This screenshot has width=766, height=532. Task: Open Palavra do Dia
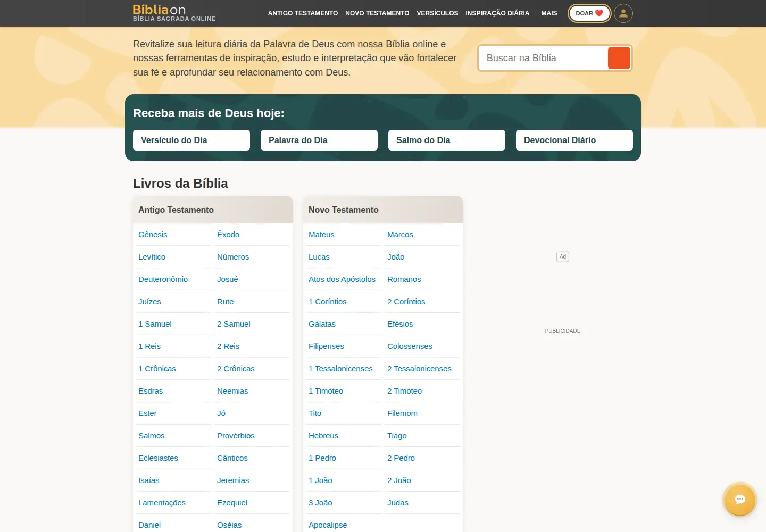[x=319, y=140]
